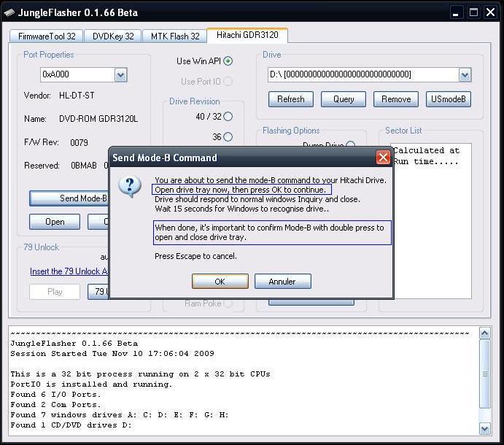Open the Drive D:\ selection dropdown
This screenshot has width=504, height=445.
coord(465,75)
